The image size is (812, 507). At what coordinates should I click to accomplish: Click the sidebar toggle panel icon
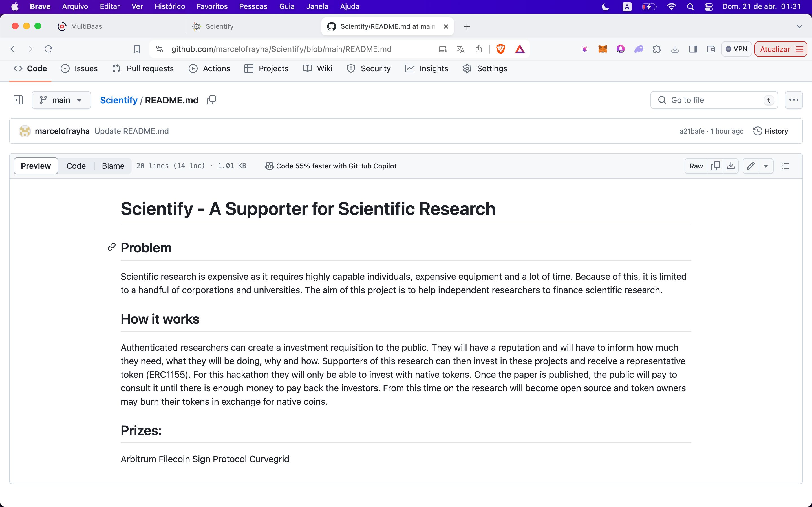pyautogui.click(x=18, y=100)
